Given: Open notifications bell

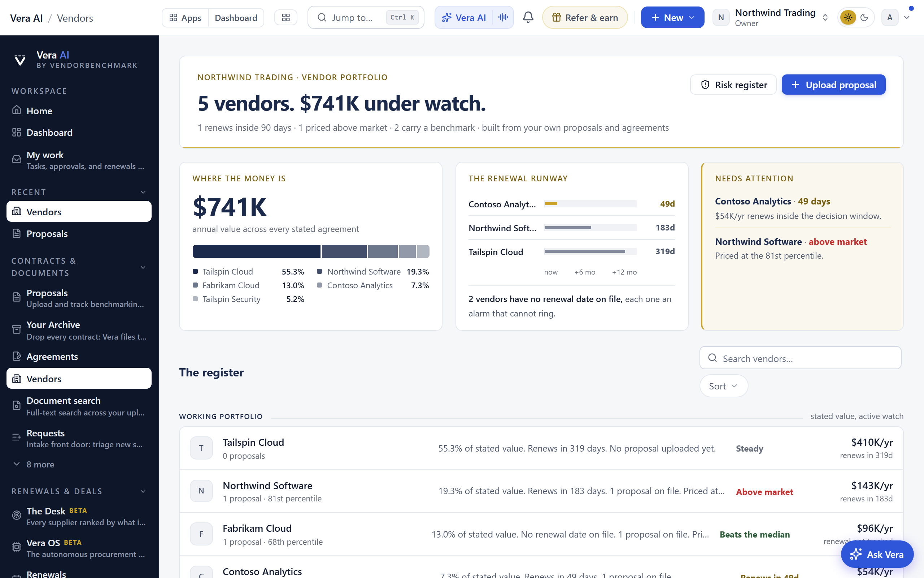Looking at the screenshot, I should 528,17.
